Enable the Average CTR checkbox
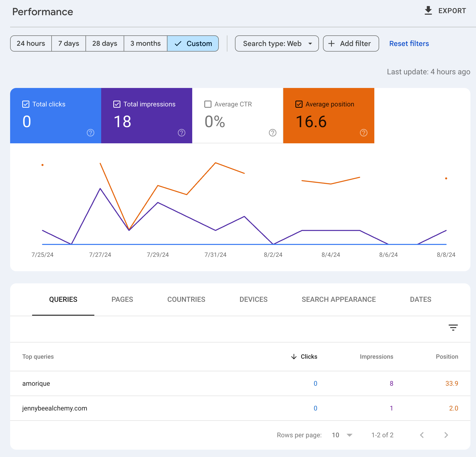The height and width of the screenshot is (457, 476). pos(208,104)
